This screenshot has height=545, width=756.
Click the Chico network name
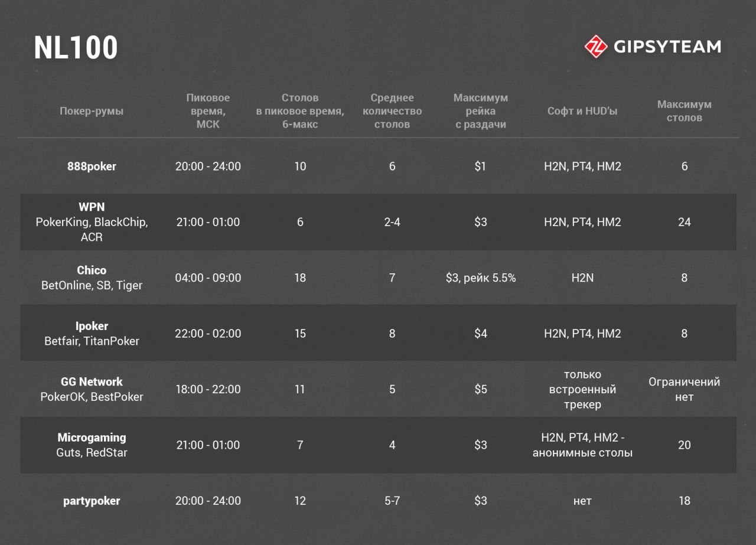tap(92, 270)
